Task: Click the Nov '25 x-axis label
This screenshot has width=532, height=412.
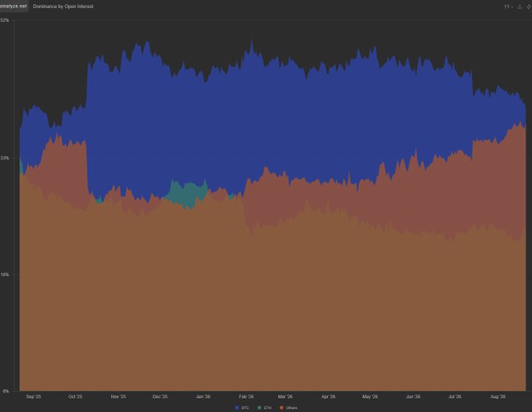Action: click(118, 396)
